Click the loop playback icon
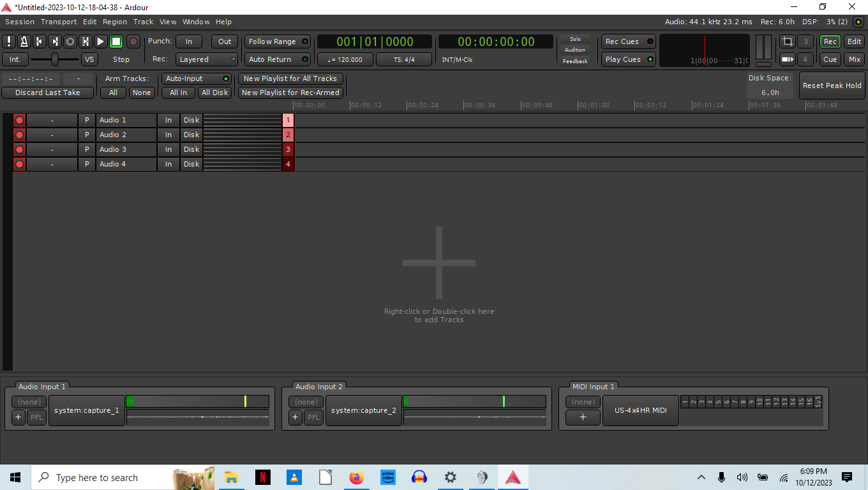868x490 pixels. (70, 41)
